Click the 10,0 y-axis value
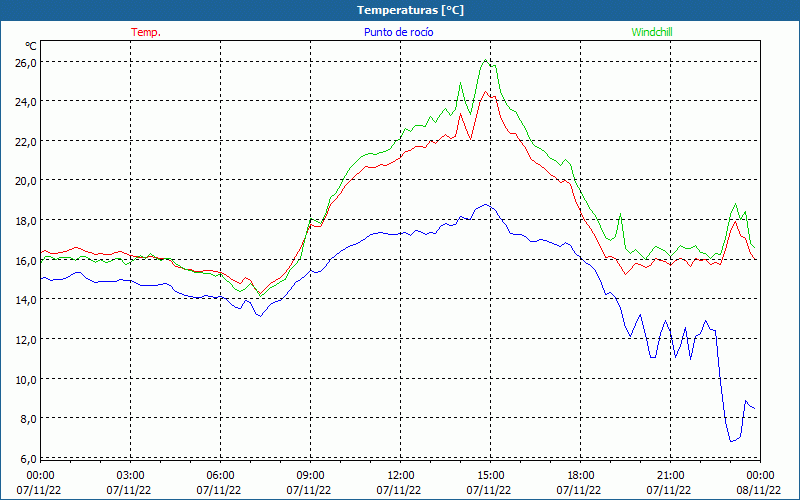The width and height of the screenshot is (800, 500). (26, 380)
